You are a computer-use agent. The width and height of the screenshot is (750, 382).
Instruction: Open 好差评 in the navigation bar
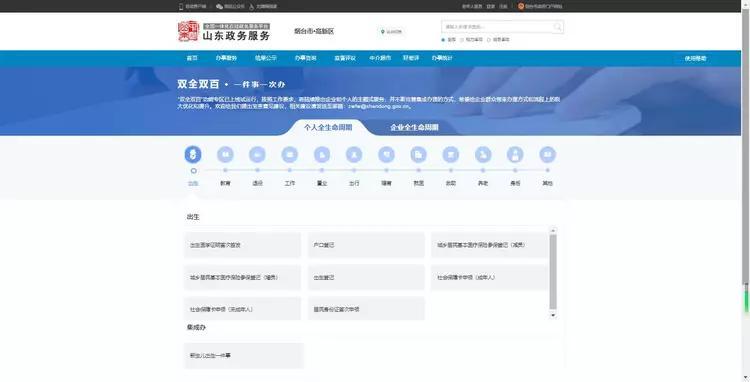(x=411, y=58)
